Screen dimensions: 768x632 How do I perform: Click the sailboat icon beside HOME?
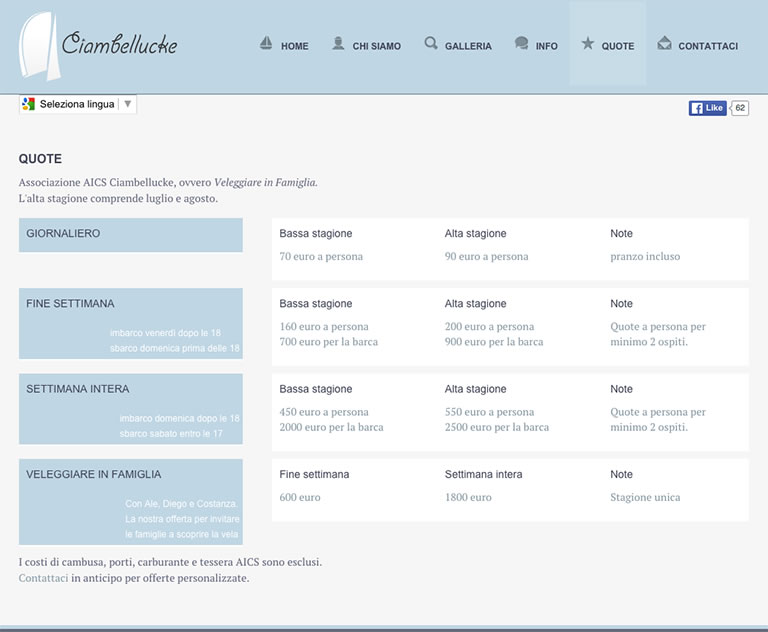point(266,43)
